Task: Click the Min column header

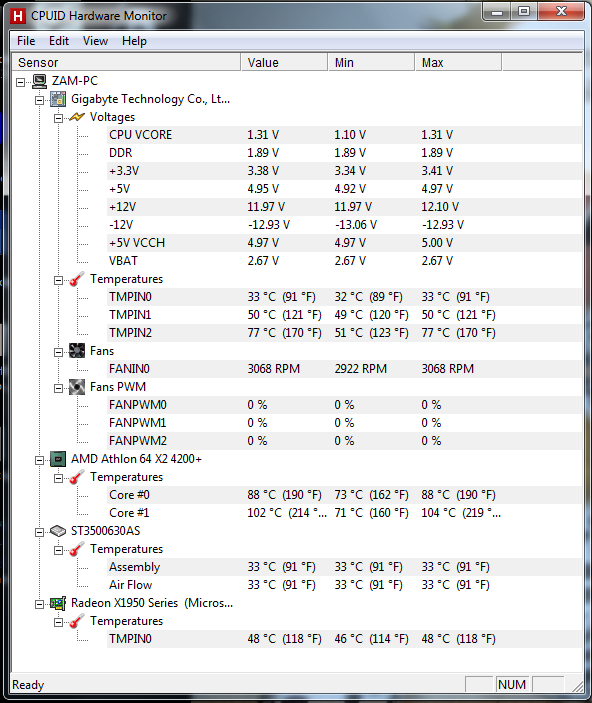Action: [x=371, y=62]
